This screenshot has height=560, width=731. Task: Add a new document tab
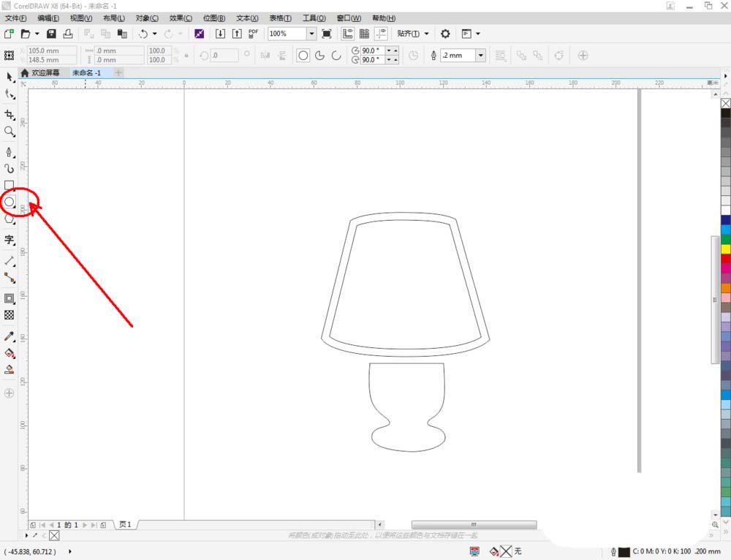(118, 72)
